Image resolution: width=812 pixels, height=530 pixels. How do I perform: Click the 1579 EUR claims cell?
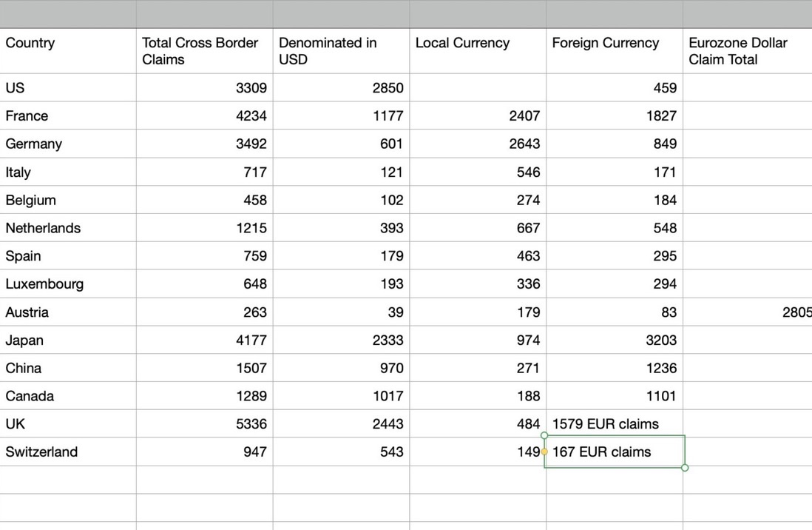point(615,423)
